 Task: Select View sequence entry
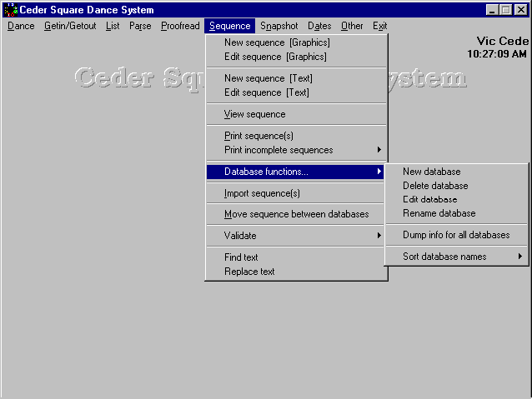(x=296, y=114)
